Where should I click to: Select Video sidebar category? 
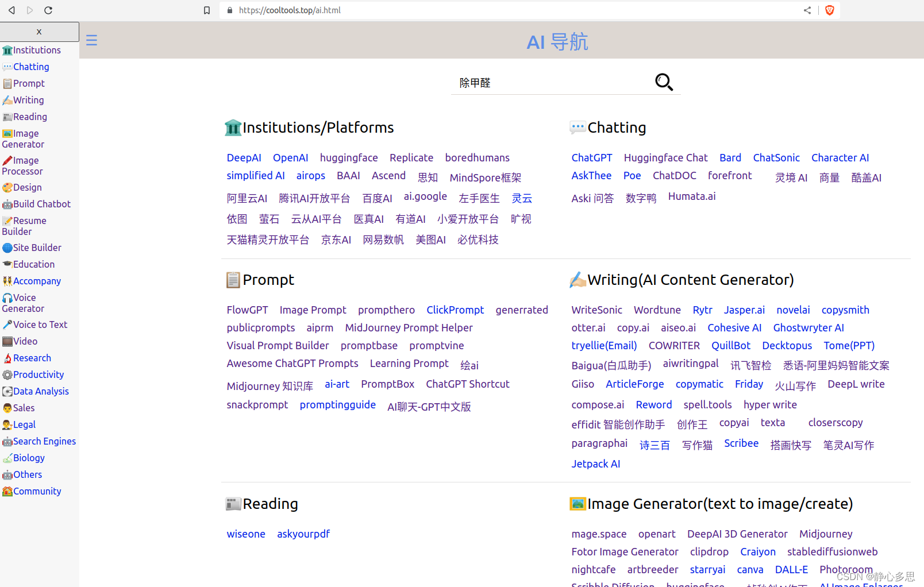click(20, 341)
